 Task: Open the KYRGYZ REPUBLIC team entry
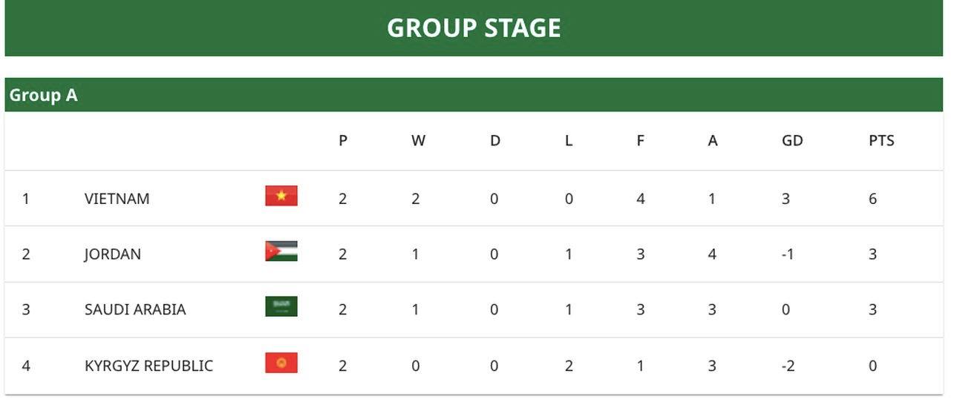[148, 366]
